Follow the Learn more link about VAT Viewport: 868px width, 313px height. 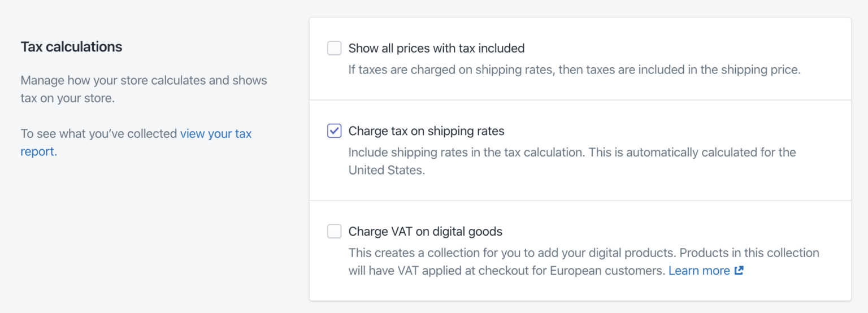coord(699,271)
